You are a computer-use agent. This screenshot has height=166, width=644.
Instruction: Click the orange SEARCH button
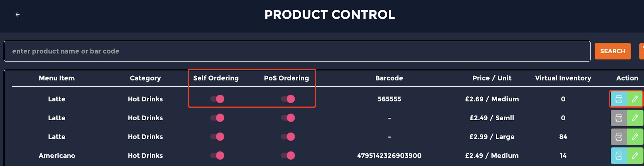click(x=612, y=51)
